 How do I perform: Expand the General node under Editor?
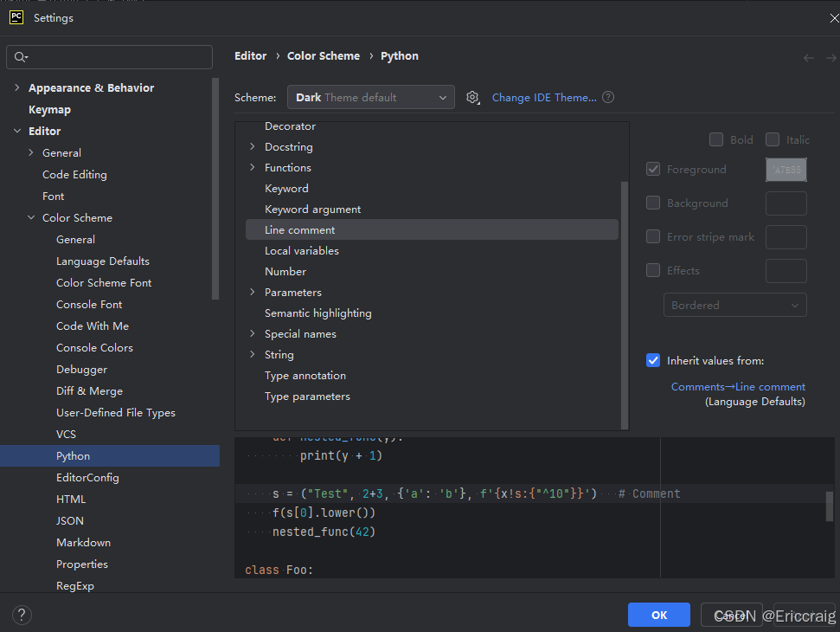point(31,152)
